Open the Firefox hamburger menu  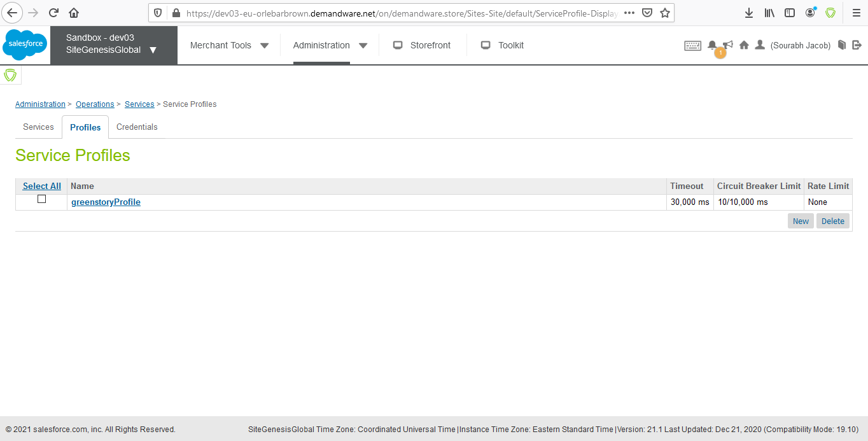(856, 13)
